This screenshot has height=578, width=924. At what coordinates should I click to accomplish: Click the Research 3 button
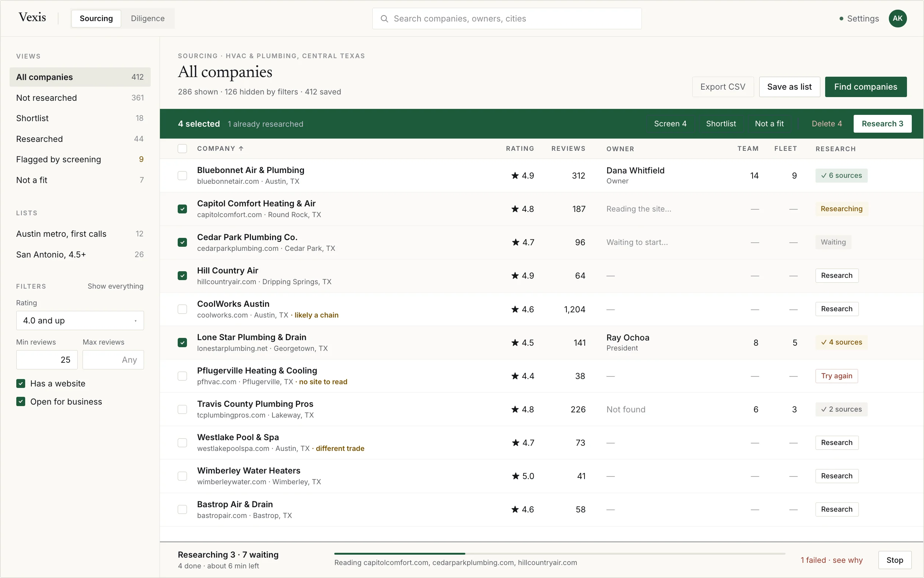883,123
